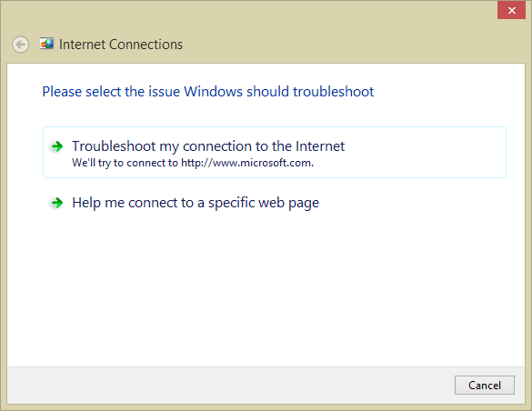Close the troubleshooter with the red X
Viewport: 532px width, 411px height.
pos(511,10)
